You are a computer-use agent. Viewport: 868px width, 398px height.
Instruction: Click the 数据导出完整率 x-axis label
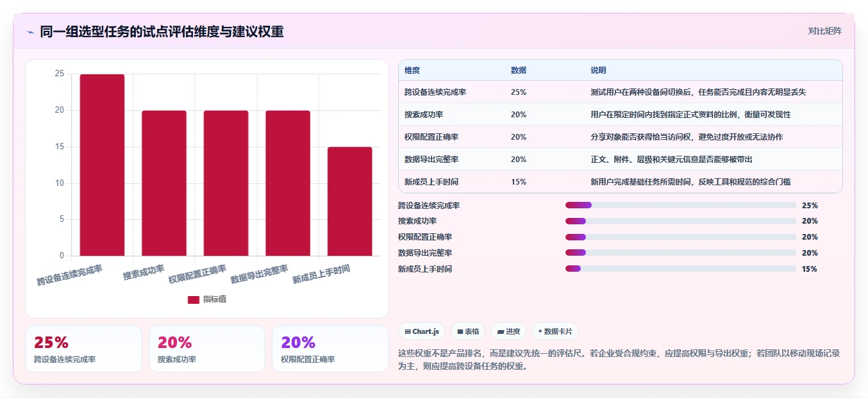pos(260,274)
